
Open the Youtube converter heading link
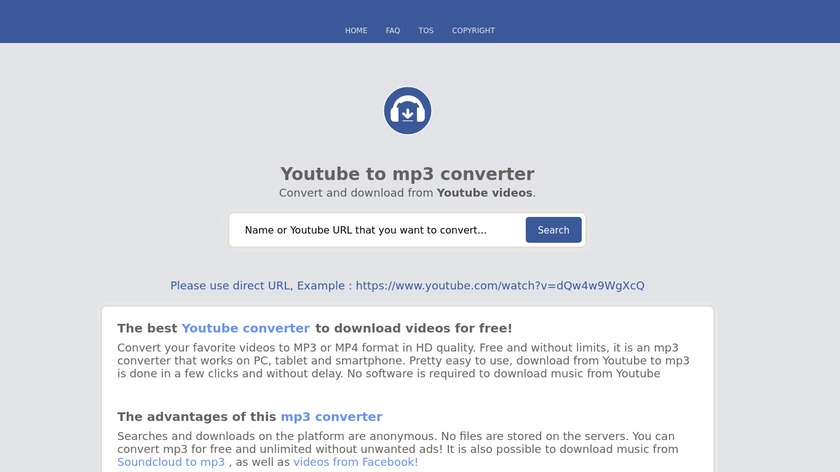click(x=245, y=328)
